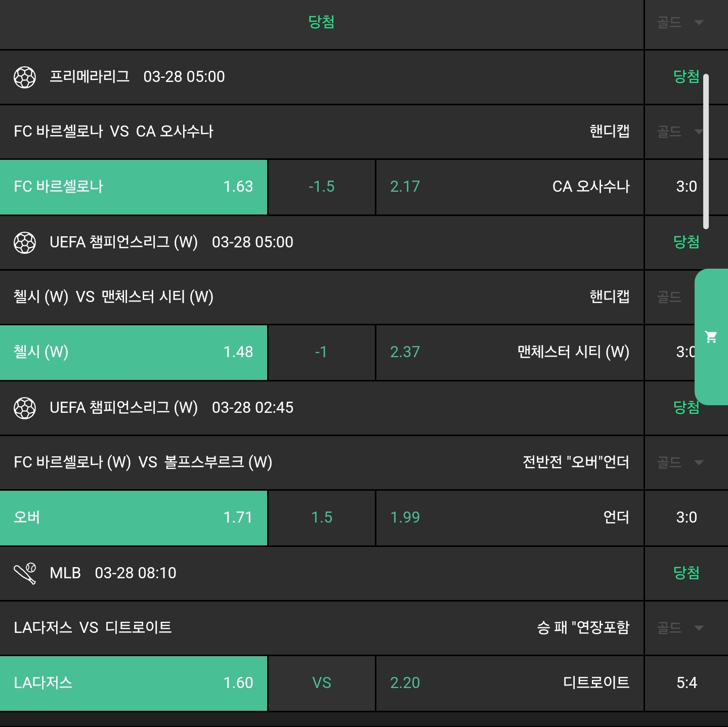
Task: Click soccer ball icon beside 프리메라리그
Action: click(24, 77)
